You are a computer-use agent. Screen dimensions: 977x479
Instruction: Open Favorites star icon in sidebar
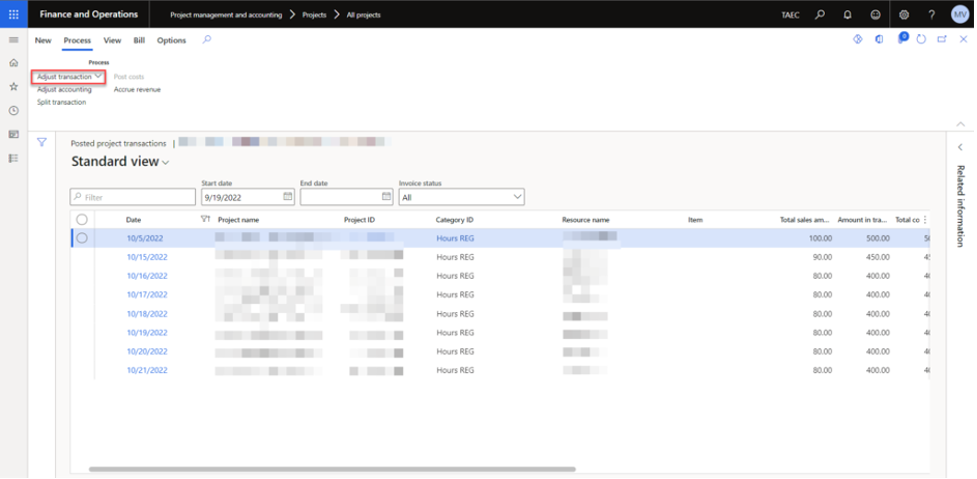13,87
